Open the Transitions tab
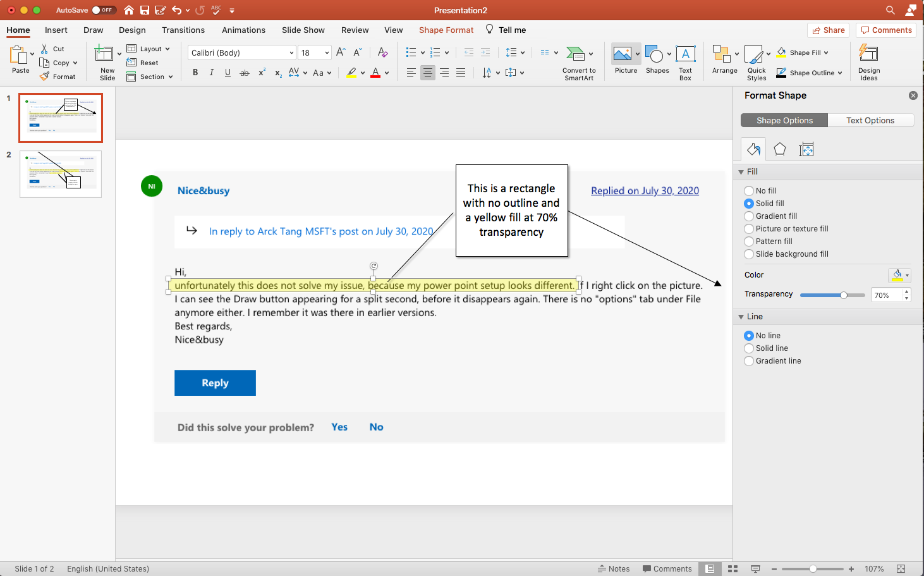924x576 pixels. 183,30
